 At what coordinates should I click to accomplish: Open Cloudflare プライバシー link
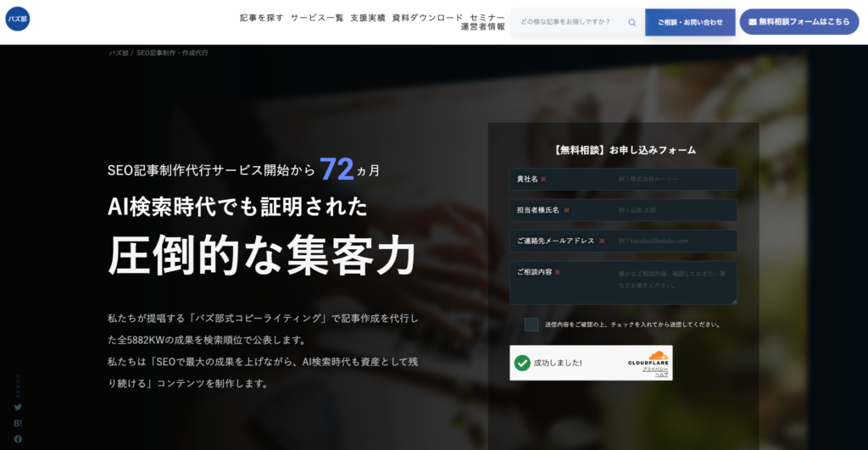pos(655,369)
